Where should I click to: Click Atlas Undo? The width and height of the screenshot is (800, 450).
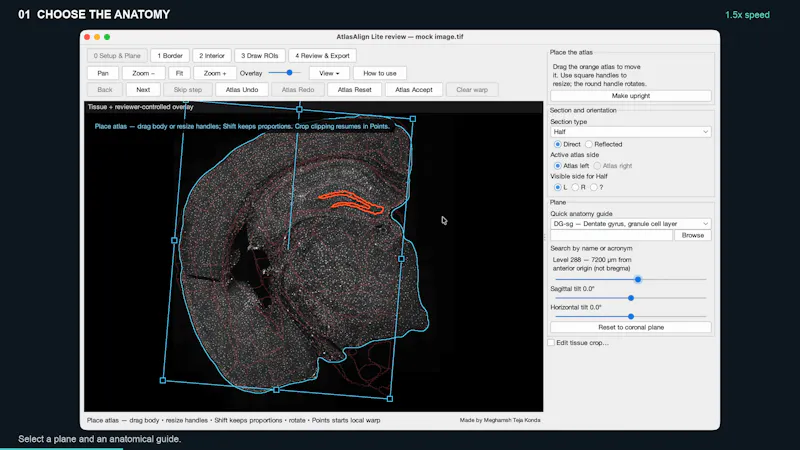coord(242,90)
